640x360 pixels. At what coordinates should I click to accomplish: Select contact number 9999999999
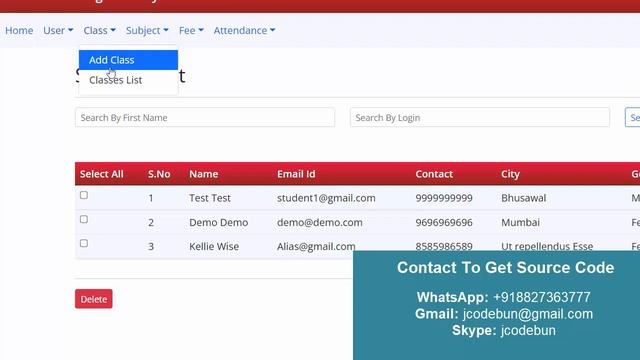pyautogui.click(x=444, y=198)
